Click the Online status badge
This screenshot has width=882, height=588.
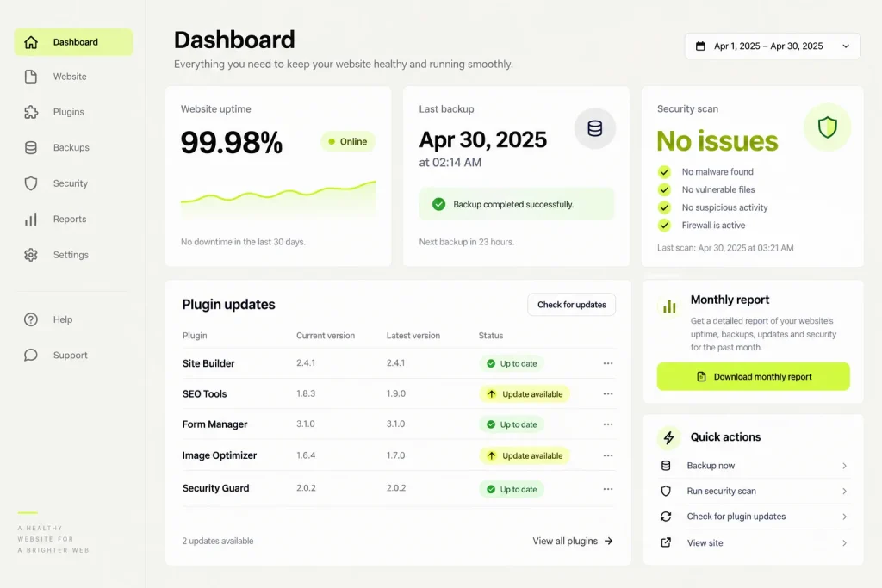(348, 142)
